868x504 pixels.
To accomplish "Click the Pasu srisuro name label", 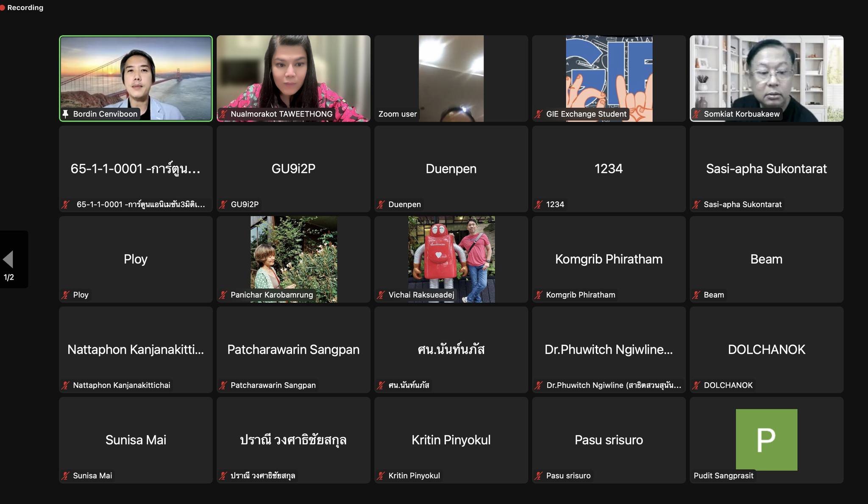I will pos(568,476).
